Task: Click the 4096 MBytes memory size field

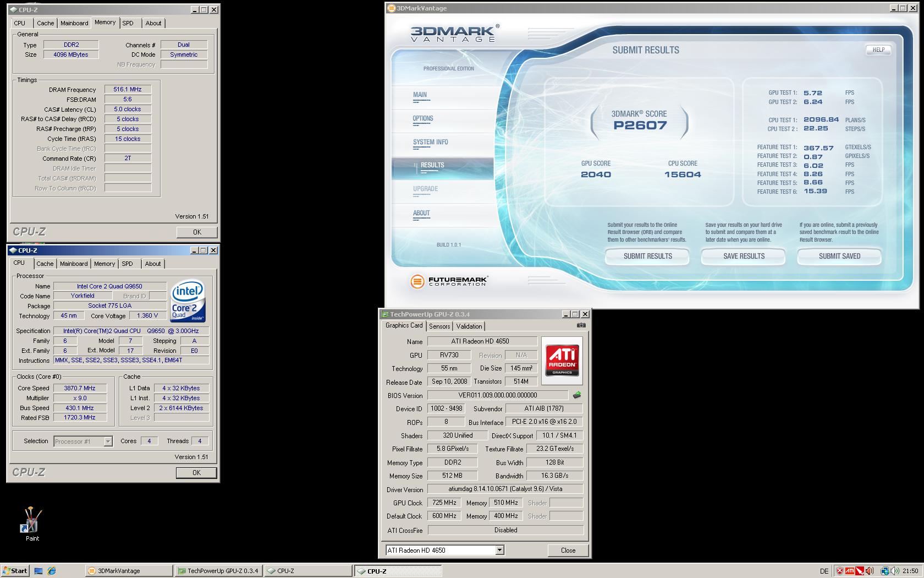Action: pyautogui.click(x=70, y=54)
